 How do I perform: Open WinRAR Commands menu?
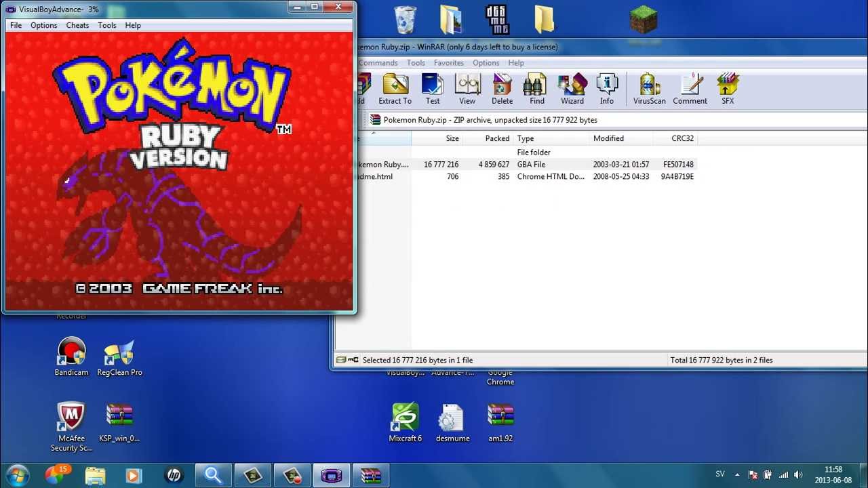pos(378,63)
